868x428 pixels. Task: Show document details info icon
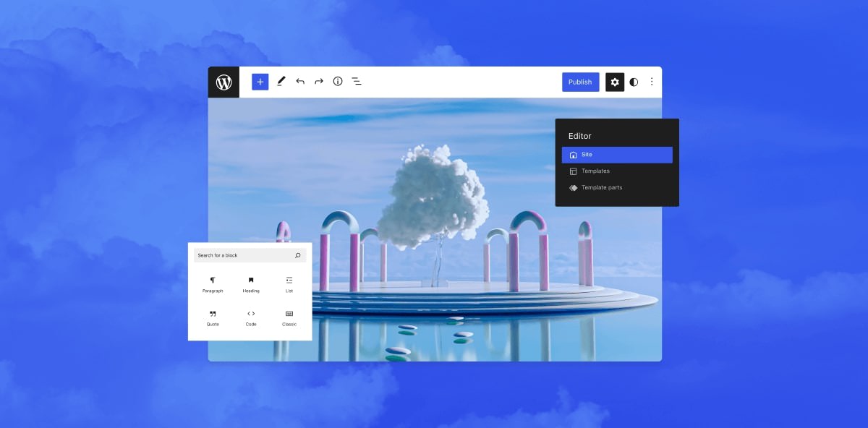338,82
